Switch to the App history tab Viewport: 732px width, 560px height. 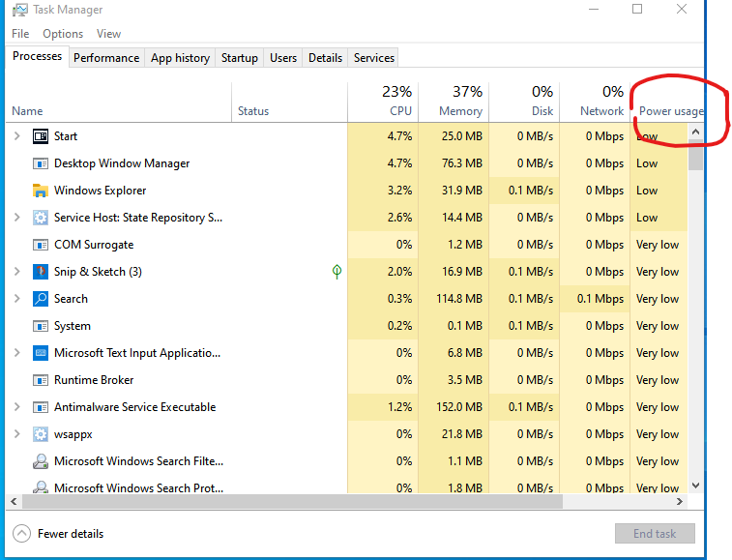tap(180, 58)
